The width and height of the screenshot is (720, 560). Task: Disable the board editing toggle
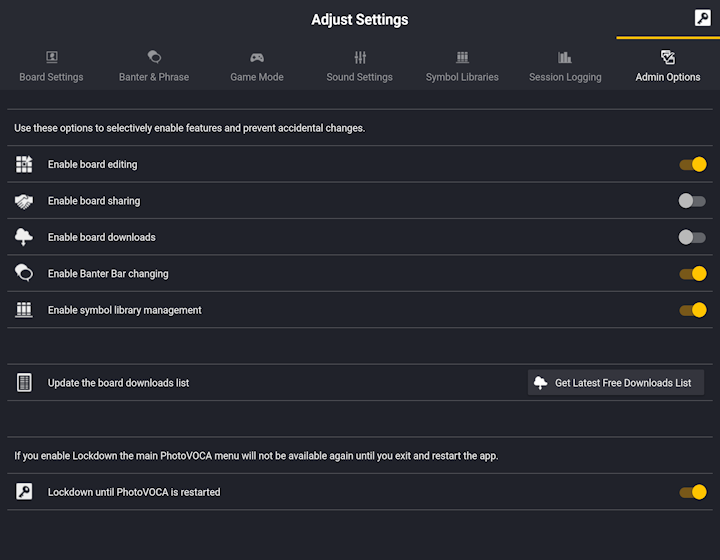693,164
